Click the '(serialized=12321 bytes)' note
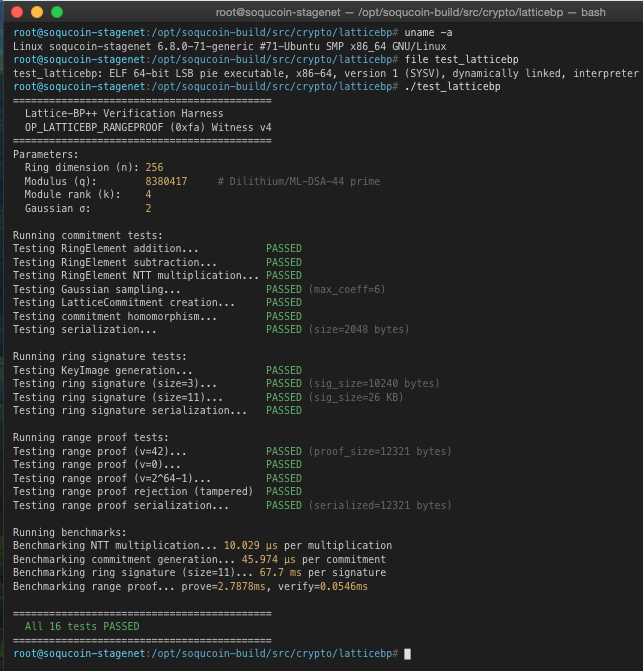This screenshot has width=643, height=671. (x=380, y=505)
